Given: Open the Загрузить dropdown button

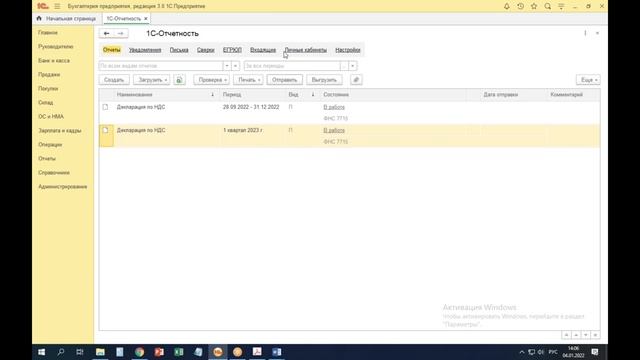Looking at the screenshot, I should [x=151, y=80].
